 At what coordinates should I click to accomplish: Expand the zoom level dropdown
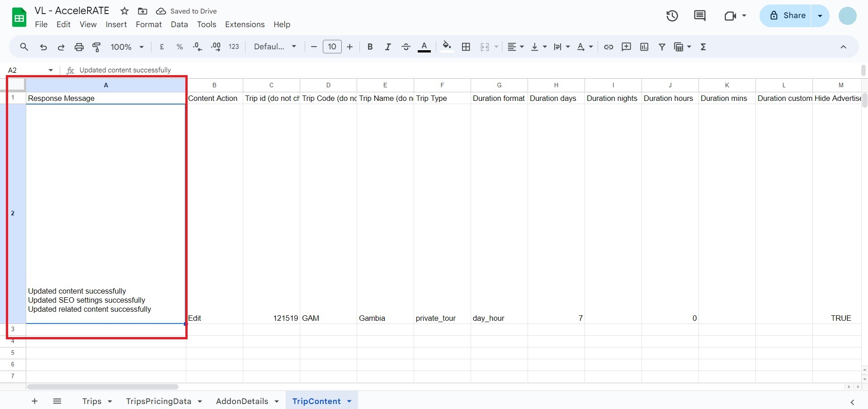pyautogui.click(x=127, y=47)
